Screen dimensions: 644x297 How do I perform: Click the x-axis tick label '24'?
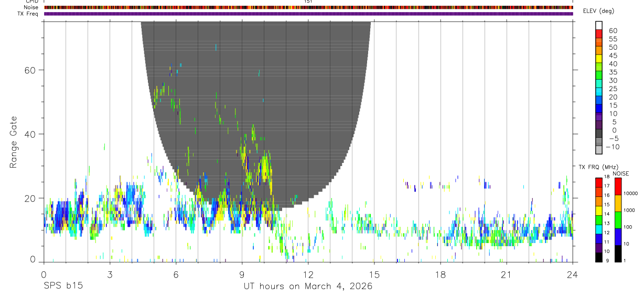click(x=573, y=275)
